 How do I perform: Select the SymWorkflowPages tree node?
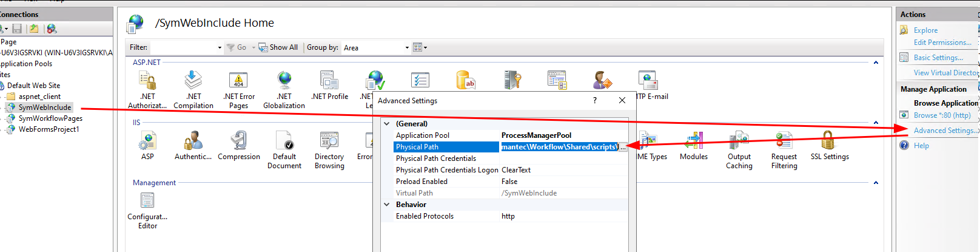pos(50,118)
